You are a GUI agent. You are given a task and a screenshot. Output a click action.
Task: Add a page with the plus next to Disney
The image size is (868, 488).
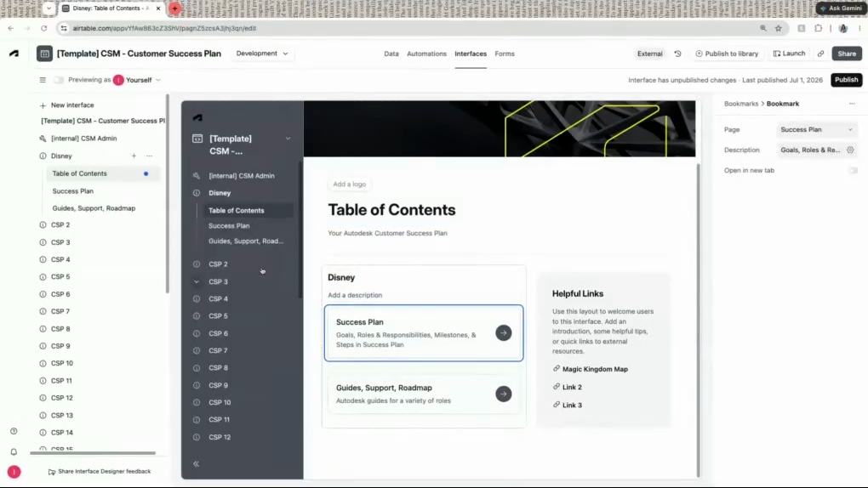134,156
